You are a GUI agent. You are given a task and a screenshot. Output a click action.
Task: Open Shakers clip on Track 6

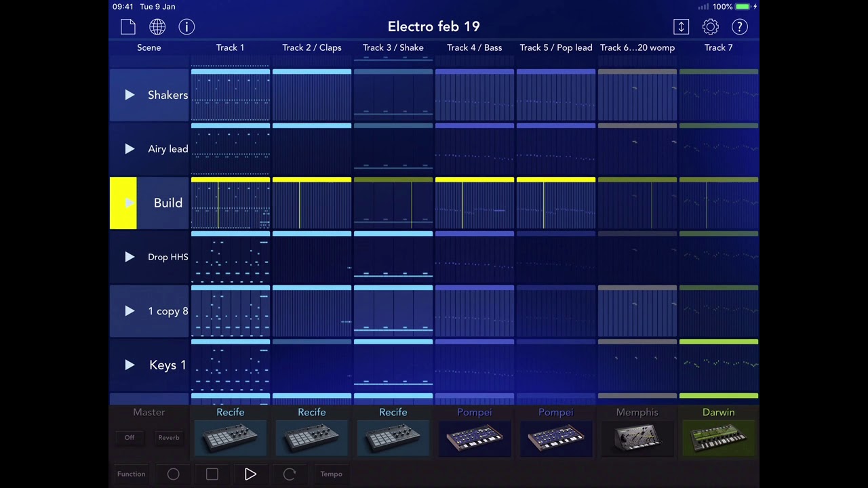pos(637,95)
